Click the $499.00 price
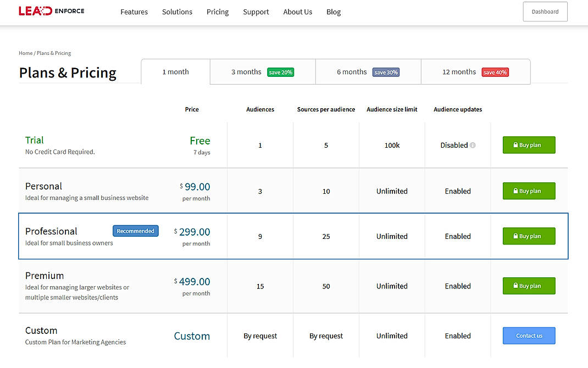 (192, 281)
